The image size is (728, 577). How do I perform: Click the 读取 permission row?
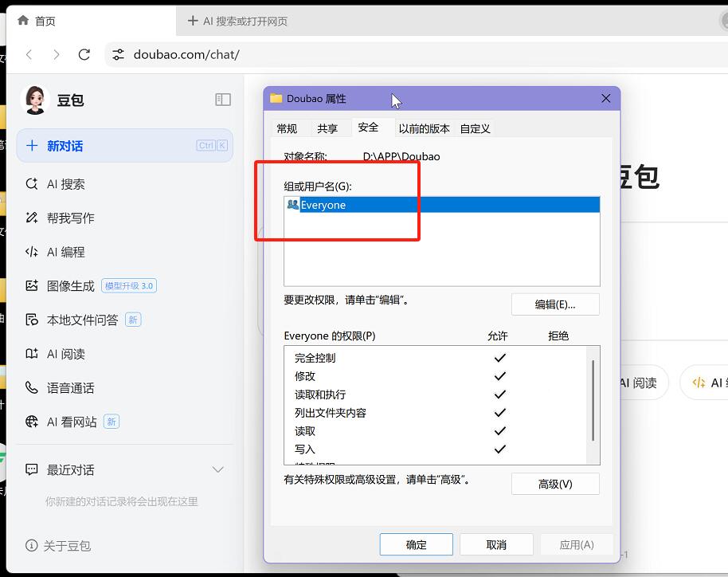(x=435, y=432)
